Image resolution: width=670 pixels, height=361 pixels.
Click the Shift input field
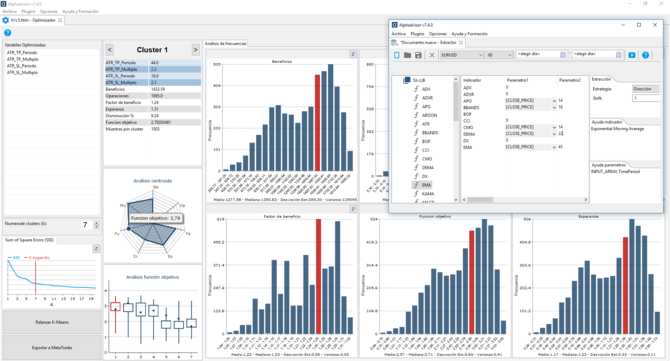646,98
